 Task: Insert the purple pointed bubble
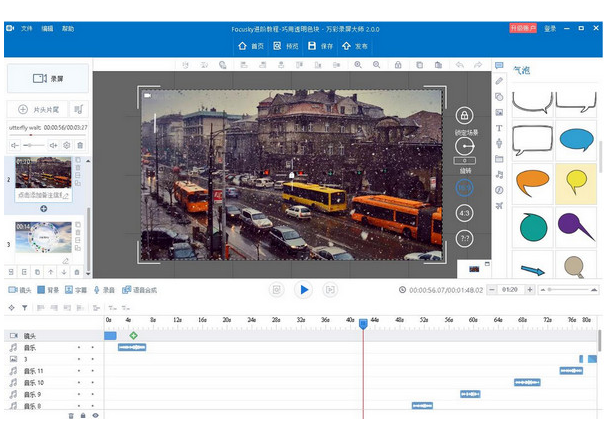point(575,227)
